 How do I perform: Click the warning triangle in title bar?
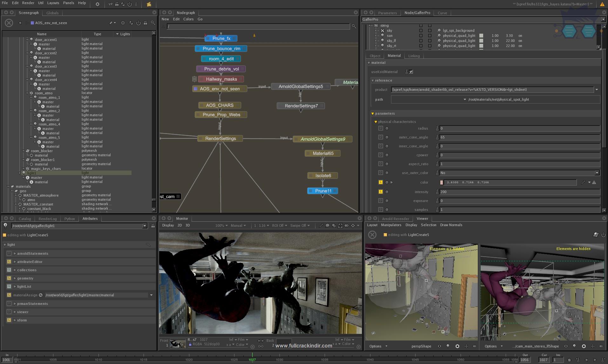click(x=602, y=4)
